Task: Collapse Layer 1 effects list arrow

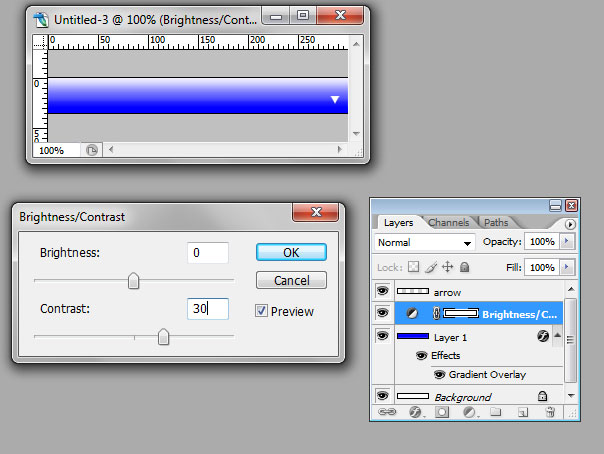Action: tap(557, 335)
